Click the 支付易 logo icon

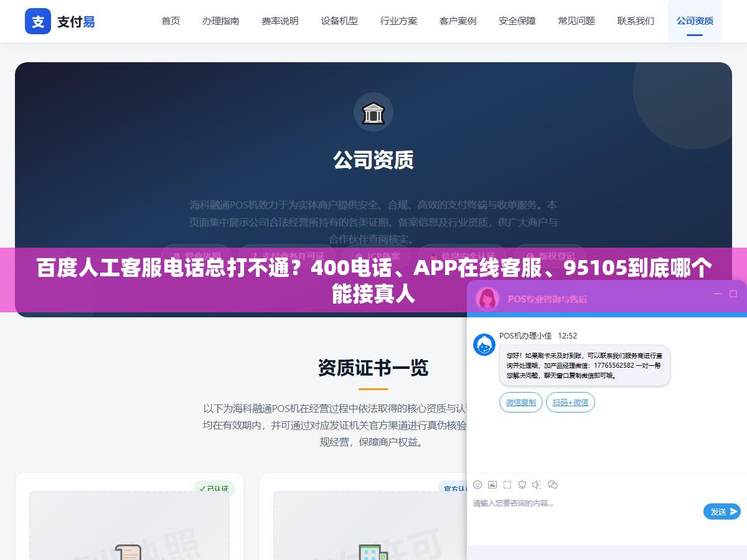coord(38,21)
